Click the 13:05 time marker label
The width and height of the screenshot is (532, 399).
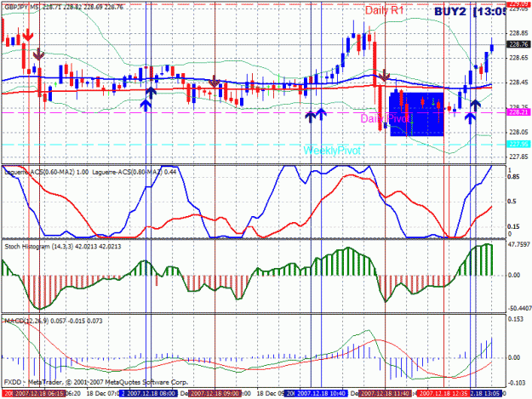[487, 394]
